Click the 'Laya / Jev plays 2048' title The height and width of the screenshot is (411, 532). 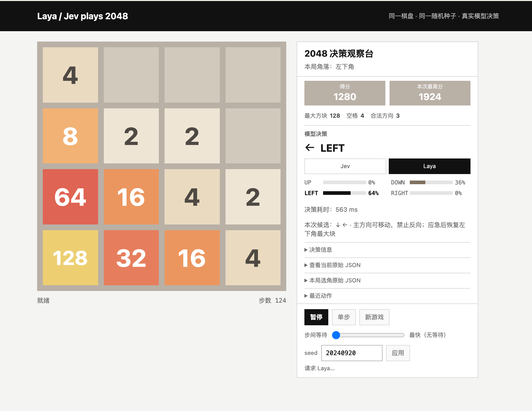pyautogui.click(x=83, y=16)
